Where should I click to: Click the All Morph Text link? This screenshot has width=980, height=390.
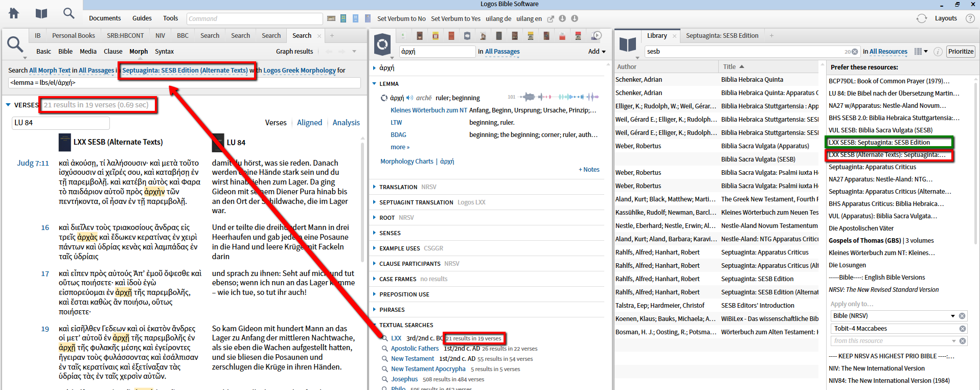pyautogui.click(x=50, y=71)
